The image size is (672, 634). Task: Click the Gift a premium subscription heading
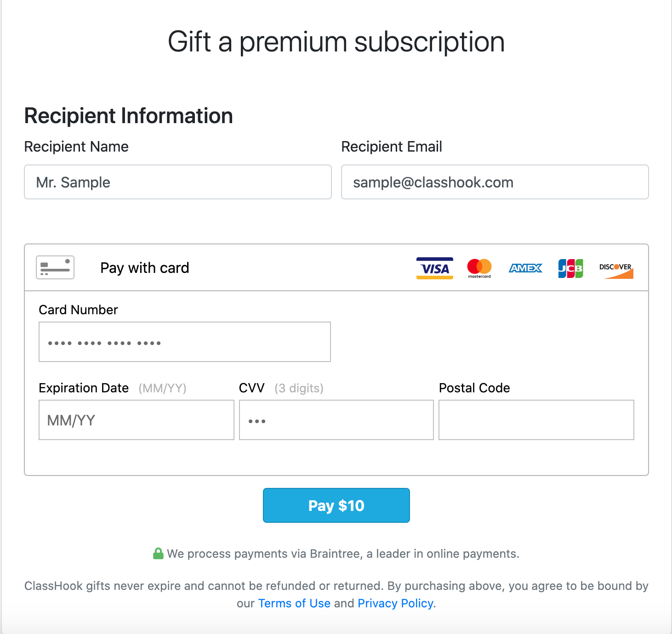tap(336, 42)
